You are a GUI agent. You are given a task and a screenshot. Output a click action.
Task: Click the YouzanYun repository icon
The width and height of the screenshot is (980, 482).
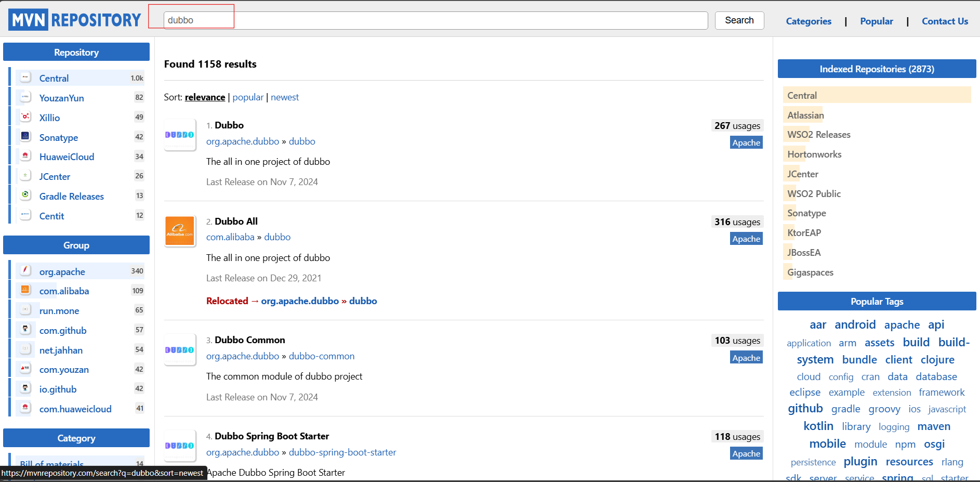[x=25, y=97]
